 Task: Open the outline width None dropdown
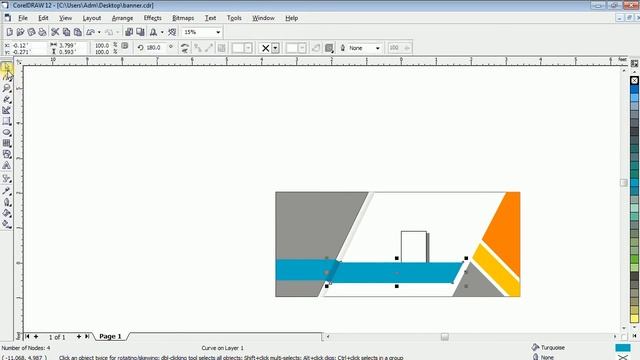(378, 48)
